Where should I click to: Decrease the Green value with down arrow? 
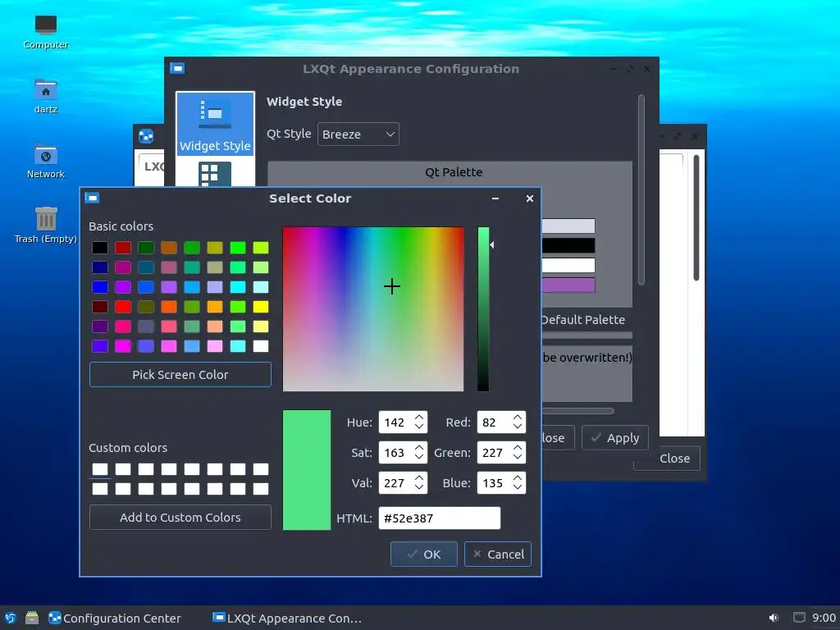(518, 458)
